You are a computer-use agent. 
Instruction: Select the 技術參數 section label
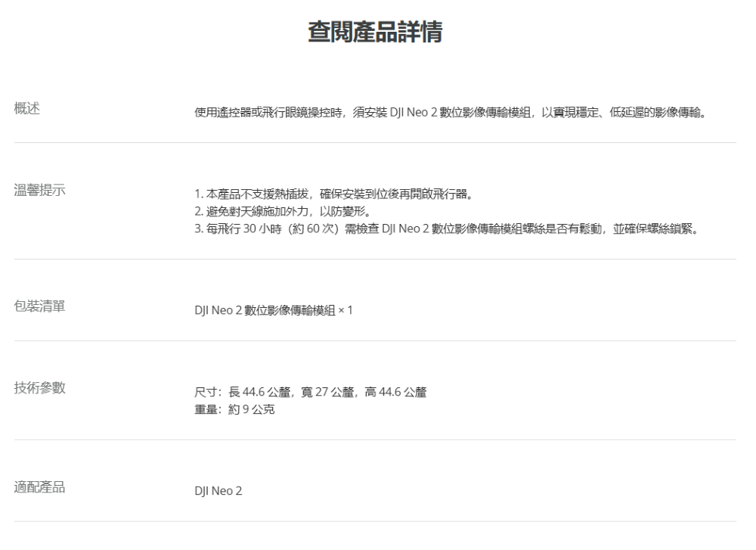point(39,387)
